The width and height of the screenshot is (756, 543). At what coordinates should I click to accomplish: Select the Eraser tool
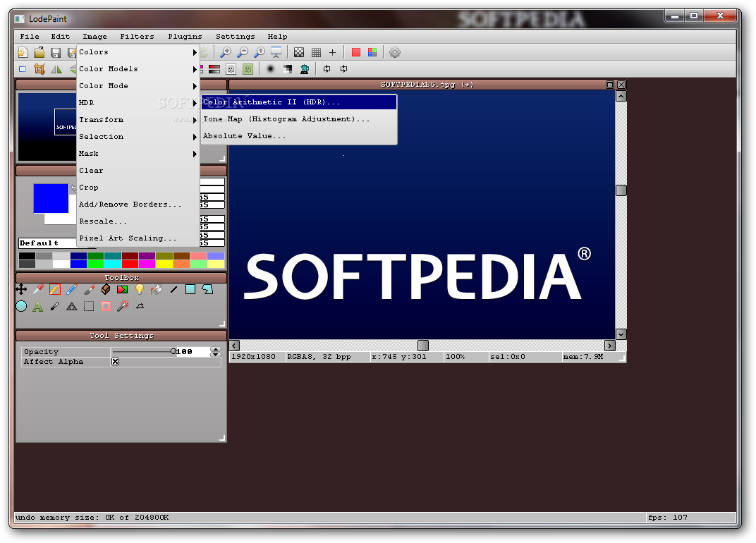(106, 289)
